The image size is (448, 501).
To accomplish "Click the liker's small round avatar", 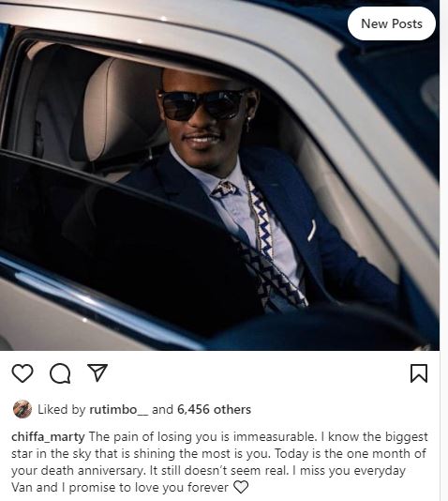I will point(22,409).
